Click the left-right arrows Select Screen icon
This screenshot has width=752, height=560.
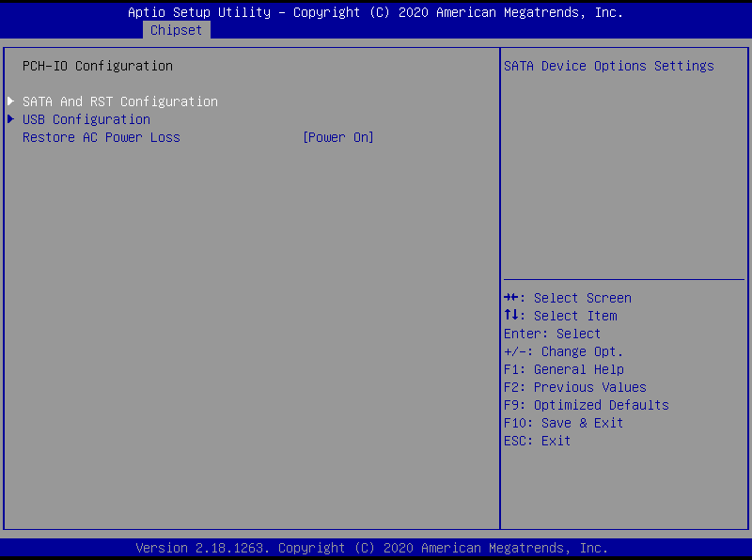[511, 298]
